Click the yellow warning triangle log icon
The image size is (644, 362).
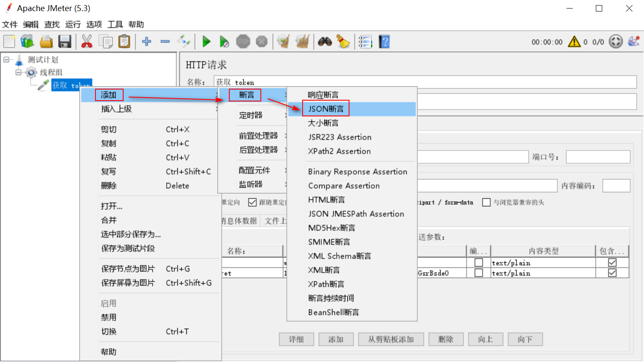[x=574, y=41]
